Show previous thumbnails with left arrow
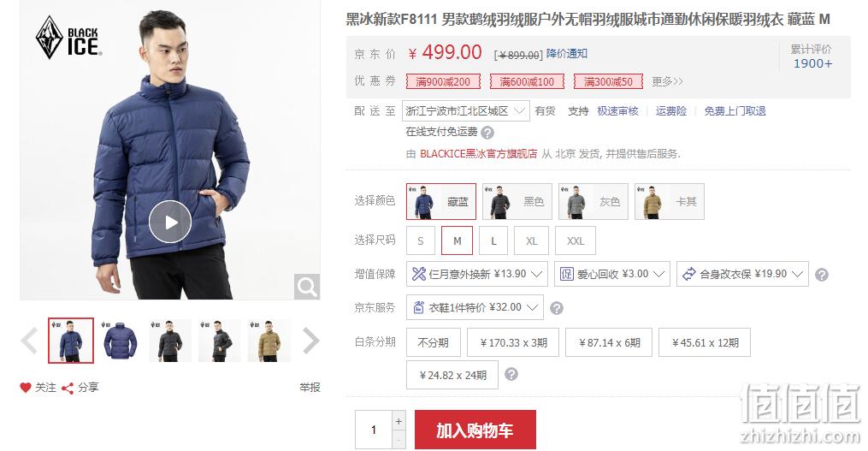This screenshot has height=451, width=868. [x=29, y=341]
